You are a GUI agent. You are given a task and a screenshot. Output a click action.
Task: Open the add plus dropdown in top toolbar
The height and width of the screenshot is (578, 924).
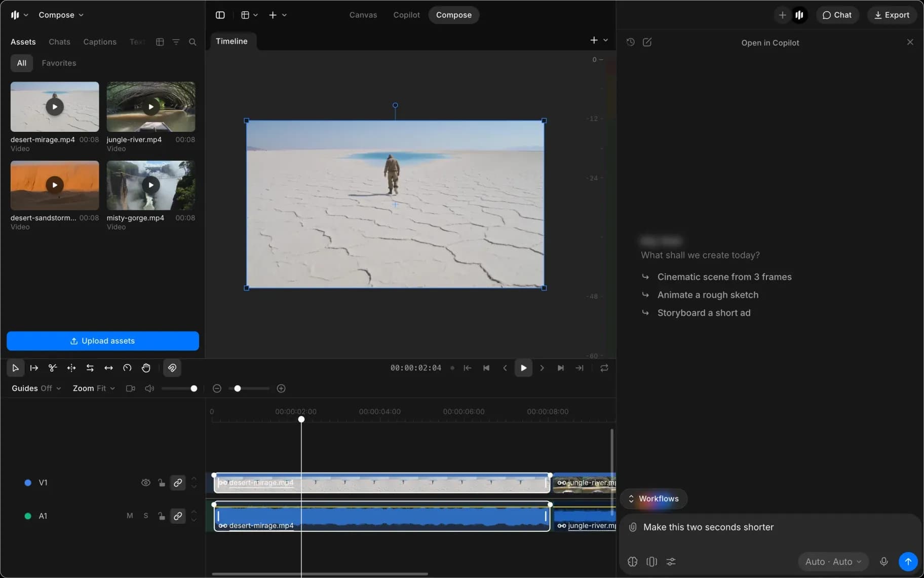pyautogui.click(x=277, y=15)
